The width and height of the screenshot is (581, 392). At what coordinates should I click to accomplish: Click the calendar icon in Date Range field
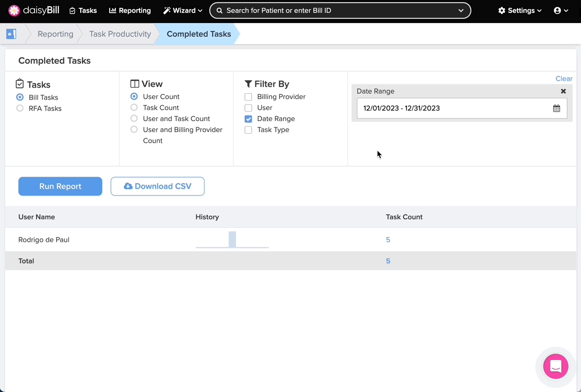click(x=556, y=108)
